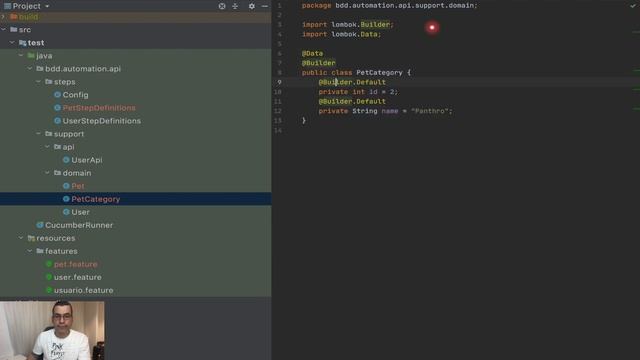Collapse the java folder
This screenshot has height=360, width=640.
(21, 56)
